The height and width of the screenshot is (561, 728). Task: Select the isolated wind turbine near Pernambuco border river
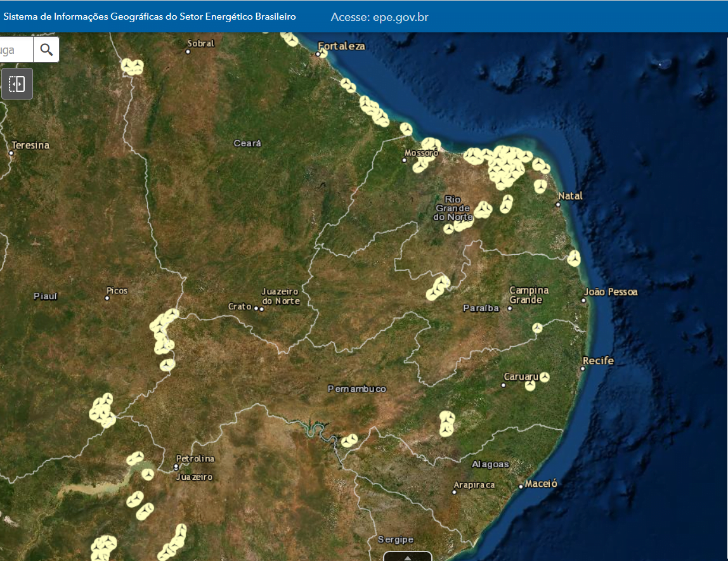coord(348,439)
